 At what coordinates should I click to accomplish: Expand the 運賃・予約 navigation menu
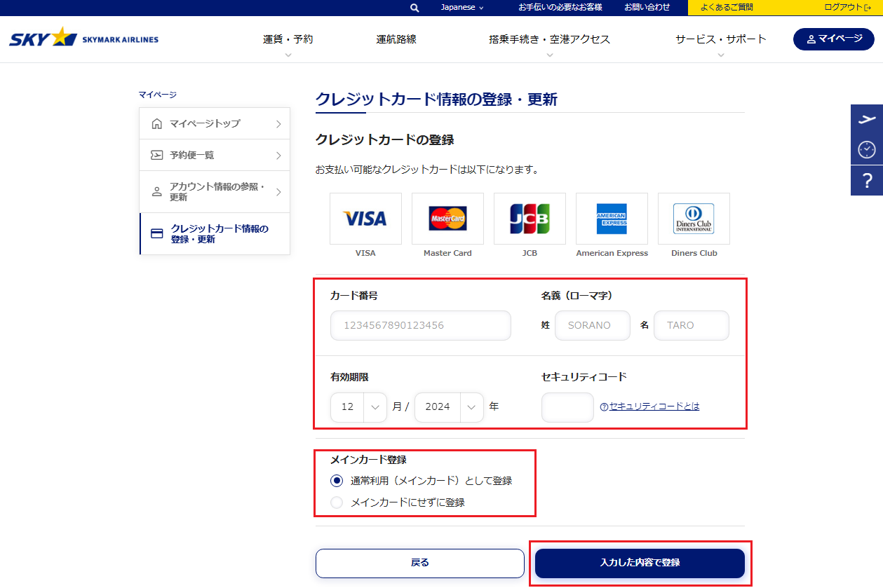click(x=288, y=40)
